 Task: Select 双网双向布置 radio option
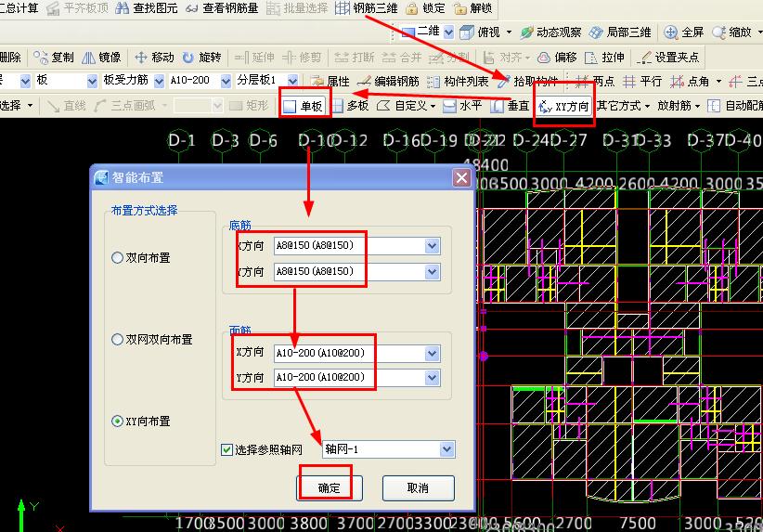coord(152,339)
